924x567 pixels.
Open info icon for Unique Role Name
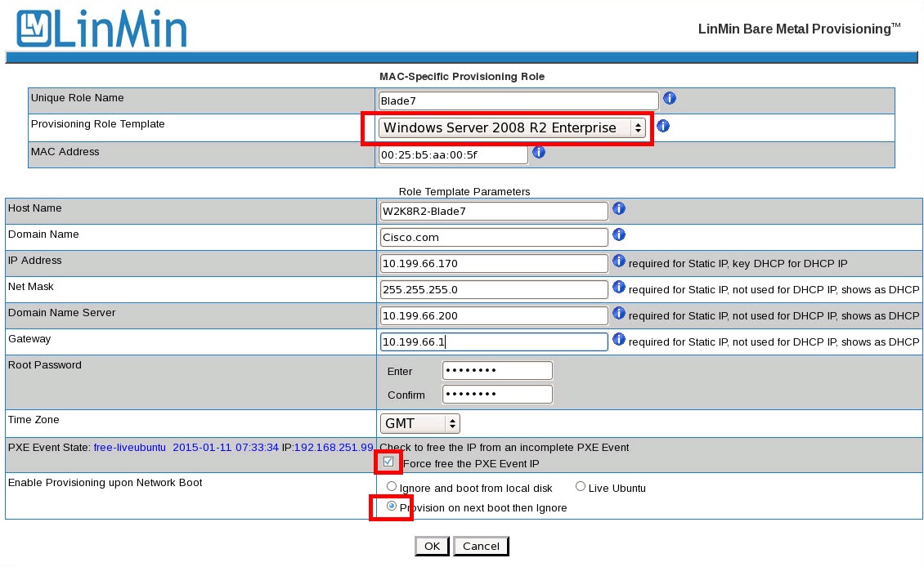670,98
